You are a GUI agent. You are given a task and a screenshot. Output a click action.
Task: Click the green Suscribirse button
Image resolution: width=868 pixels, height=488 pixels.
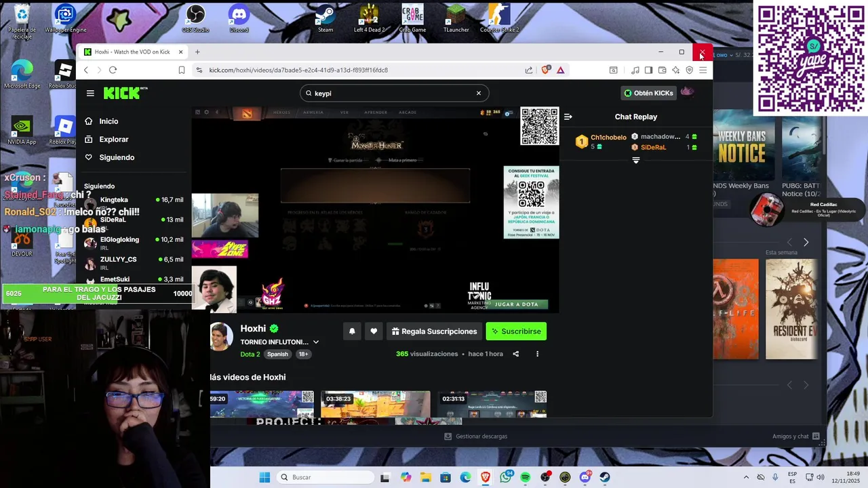coord(516,331)
